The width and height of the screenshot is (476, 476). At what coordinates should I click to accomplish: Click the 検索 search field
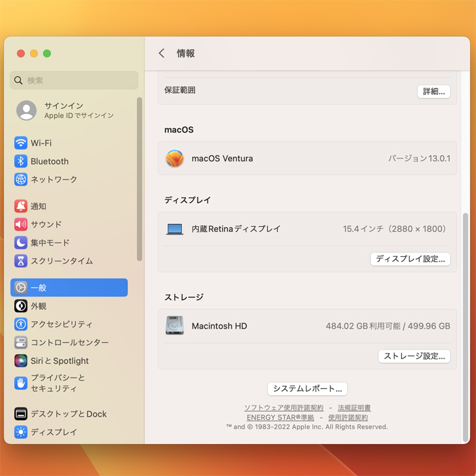[74, 80]
